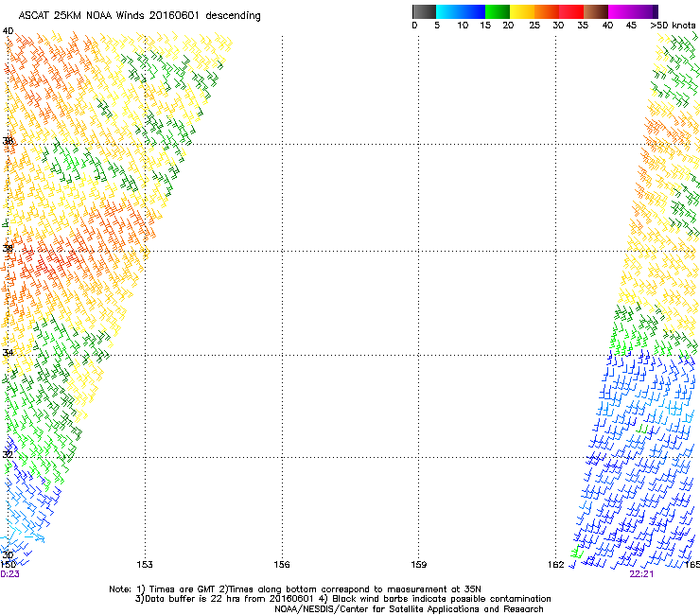Click the plot title 'ASCAT 25KM NOAA Winds 20160601 descending'
700x615 pixels.
pos(139,15)
